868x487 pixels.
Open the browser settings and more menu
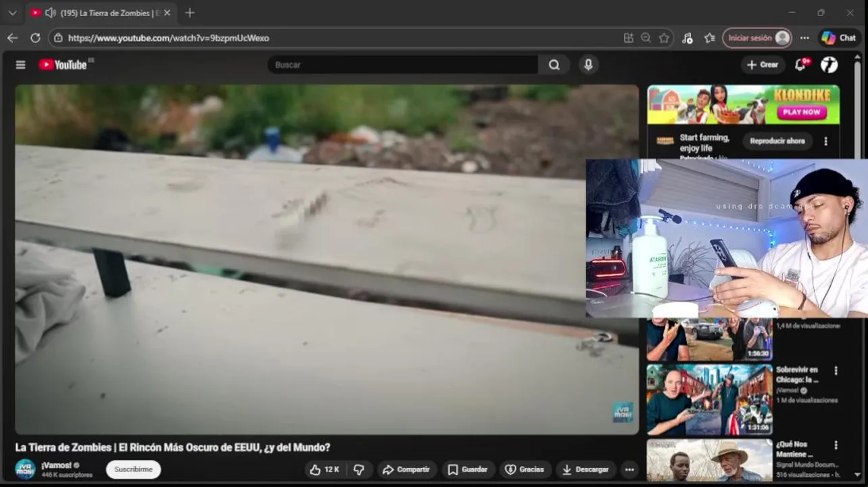point(804,38)
